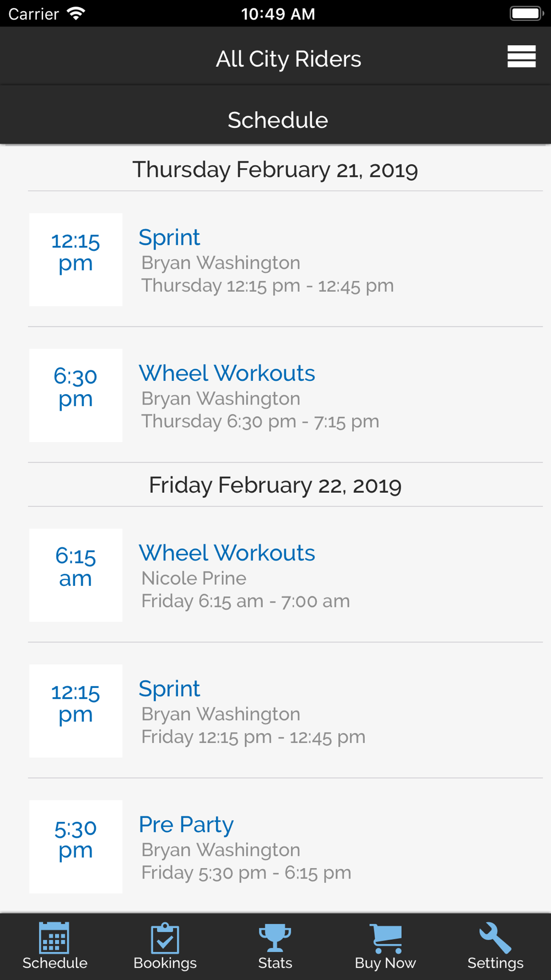This screenshot has width=551, height=980.
Task: Tap the 6:15 am time tile
Action: 75,575
